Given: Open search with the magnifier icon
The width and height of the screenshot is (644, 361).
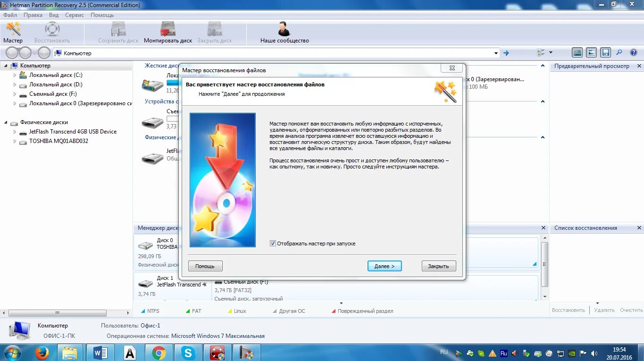Looking at the screenshot, I should pos(619,53).
